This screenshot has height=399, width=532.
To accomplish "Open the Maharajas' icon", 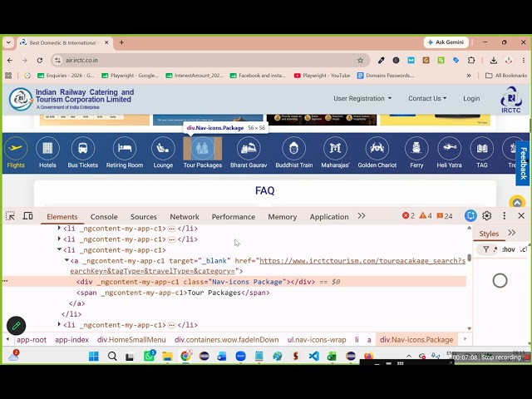I will [x=335, y=148].
